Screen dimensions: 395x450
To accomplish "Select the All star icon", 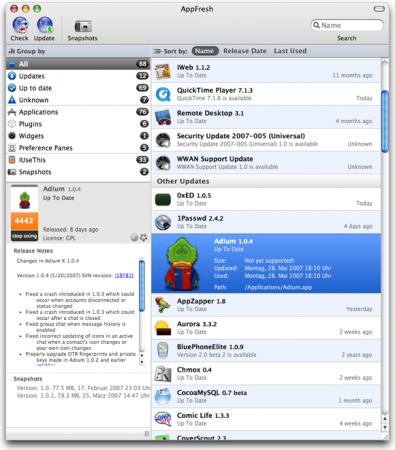I will click(x=12, y=64).
